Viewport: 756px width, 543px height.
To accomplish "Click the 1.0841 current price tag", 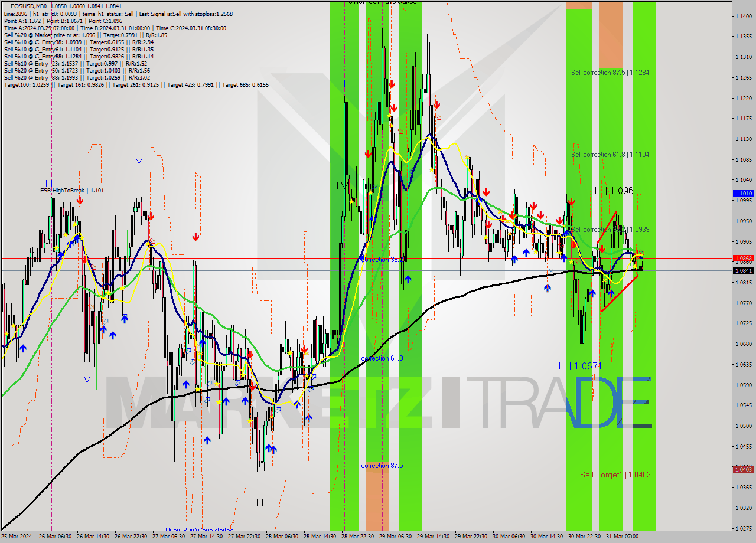I will (743, 270).
